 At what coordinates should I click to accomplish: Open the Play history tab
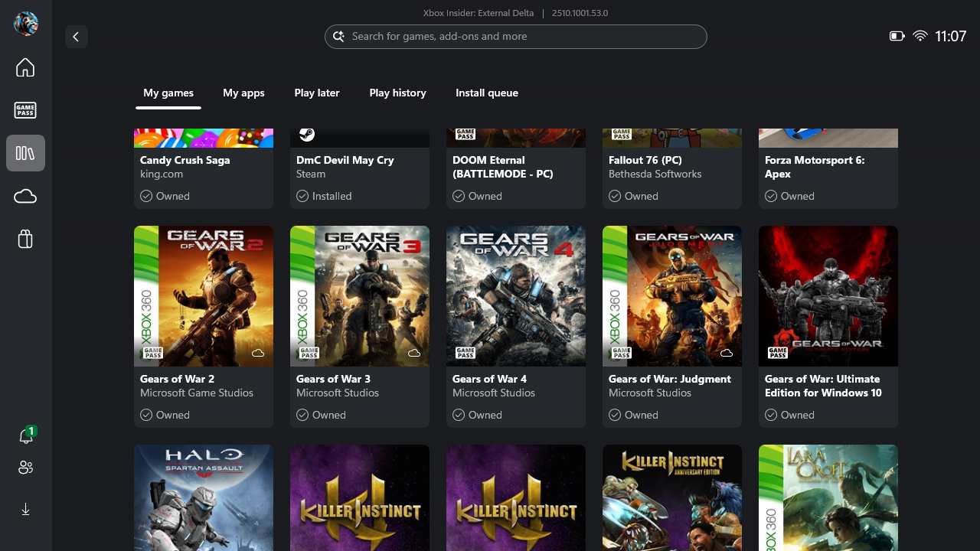point(397,93)
